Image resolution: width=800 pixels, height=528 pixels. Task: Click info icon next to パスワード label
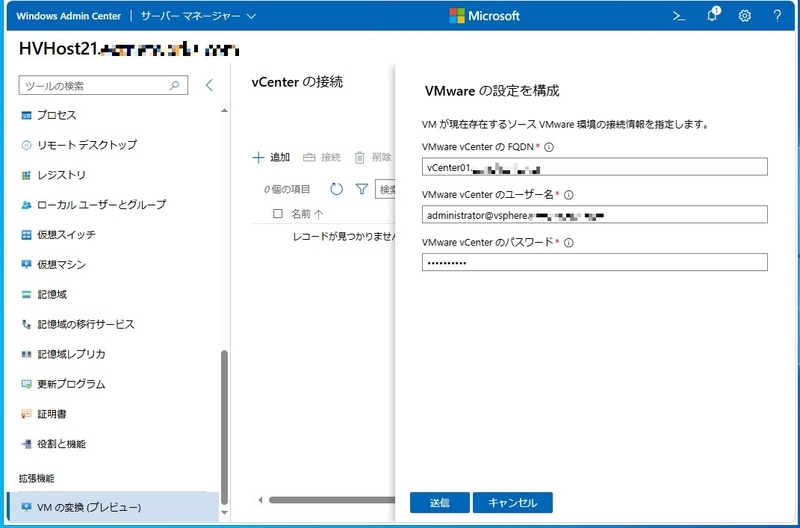coord(568,243)
